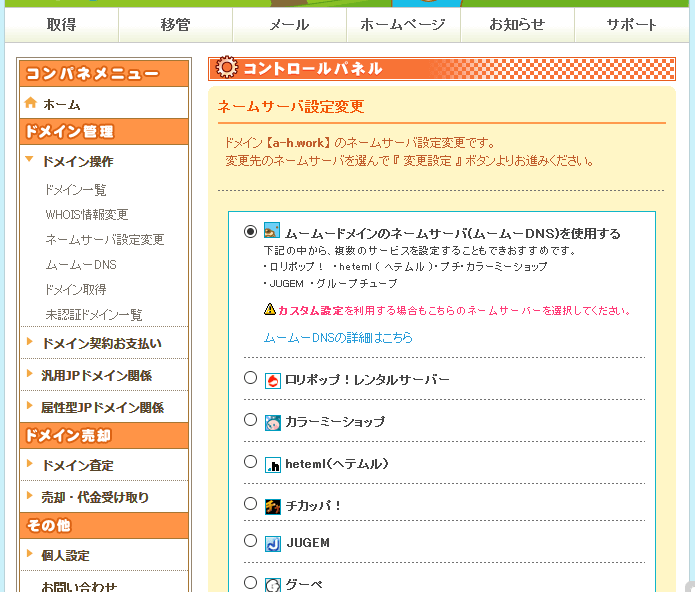
Task: Expand the 属性型JPドメイン関係 arrow
Action: 29,405
